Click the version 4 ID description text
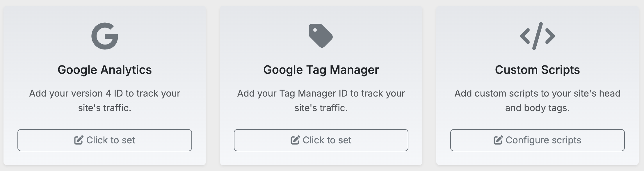The width and height of the screenshot is (644, 171). [x=105, y=100]
